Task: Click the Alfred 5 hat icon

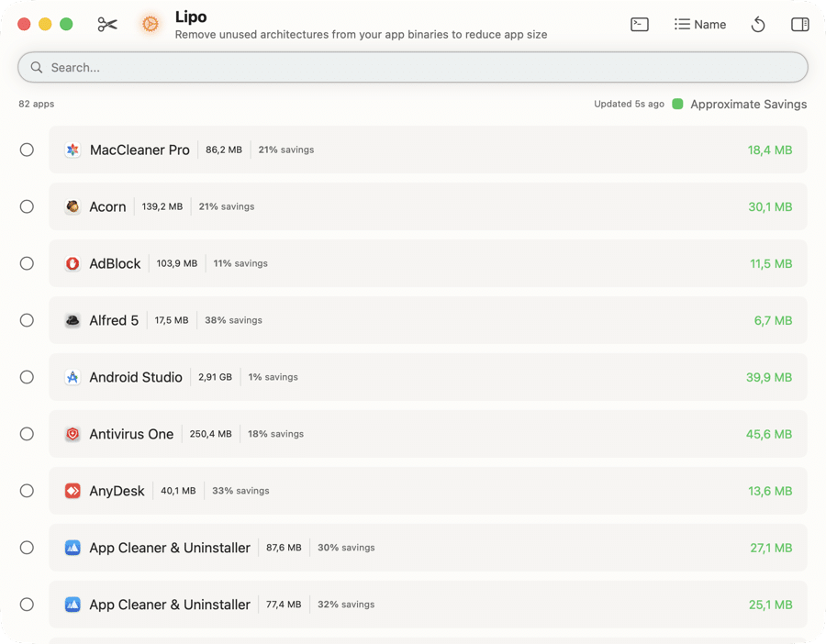Action: pos(73,320)
